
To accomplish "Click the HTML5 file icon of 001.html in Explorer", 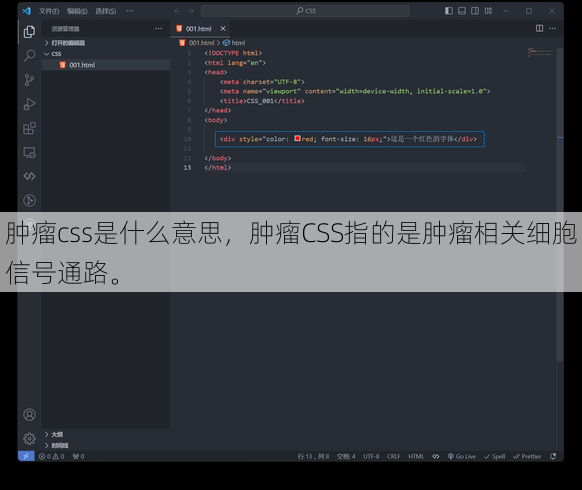I will tap(63, 65).
